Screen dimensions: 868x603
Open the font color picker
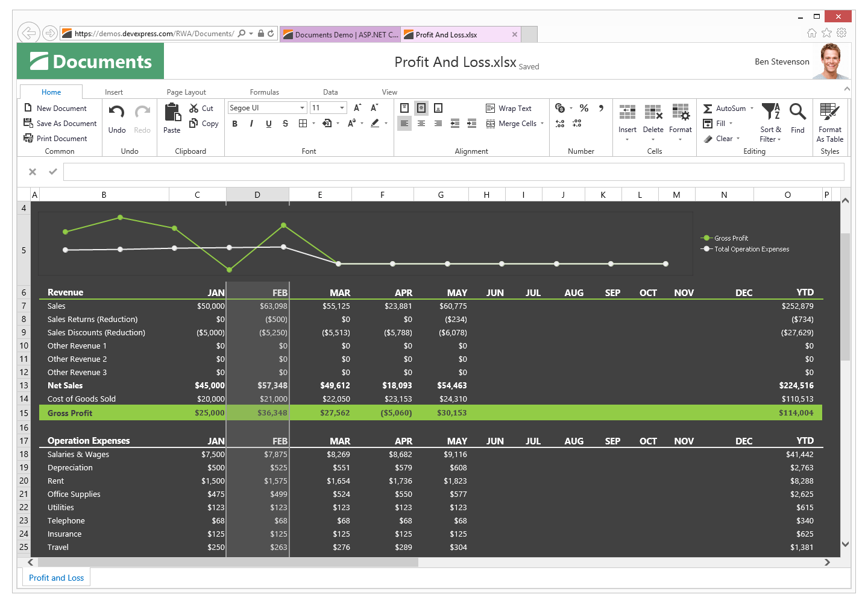tap(352, 124)
